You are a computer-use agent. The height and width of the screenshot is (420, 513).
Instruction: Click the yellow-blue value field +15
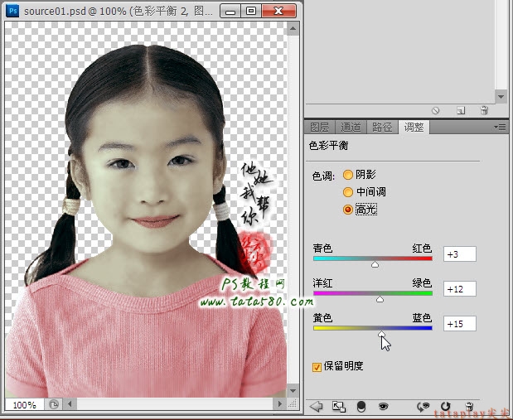[460, 324]
